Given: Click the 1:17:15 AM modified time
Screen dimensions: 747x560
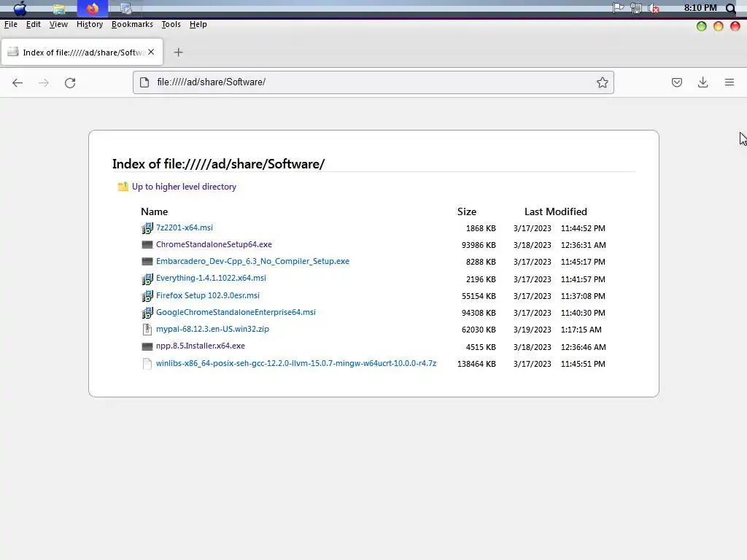Looking at the screenshot, I should 581,330.
